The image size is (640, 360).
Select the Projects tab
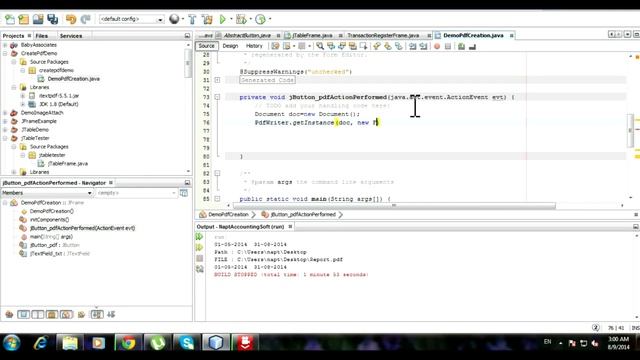[x=13, y=36]
